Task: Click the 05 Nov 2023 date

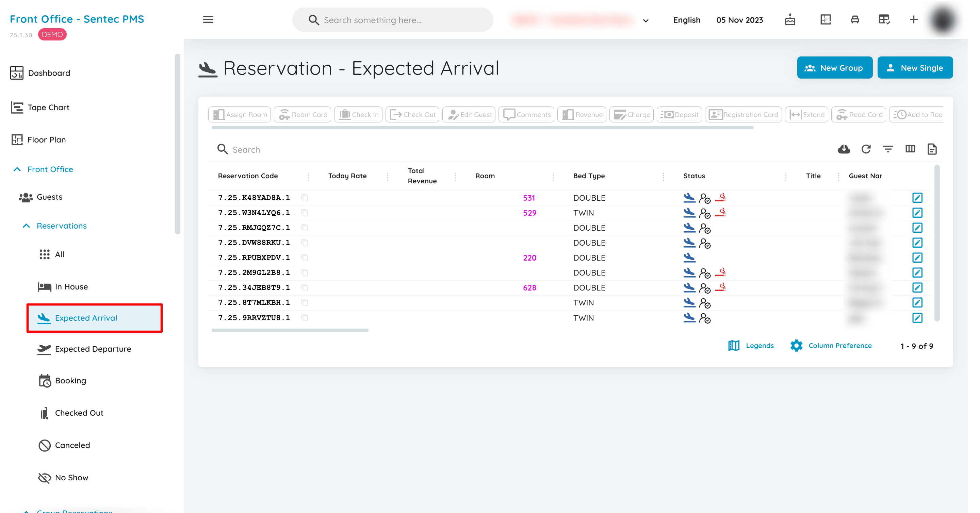Action: (739, 20)
